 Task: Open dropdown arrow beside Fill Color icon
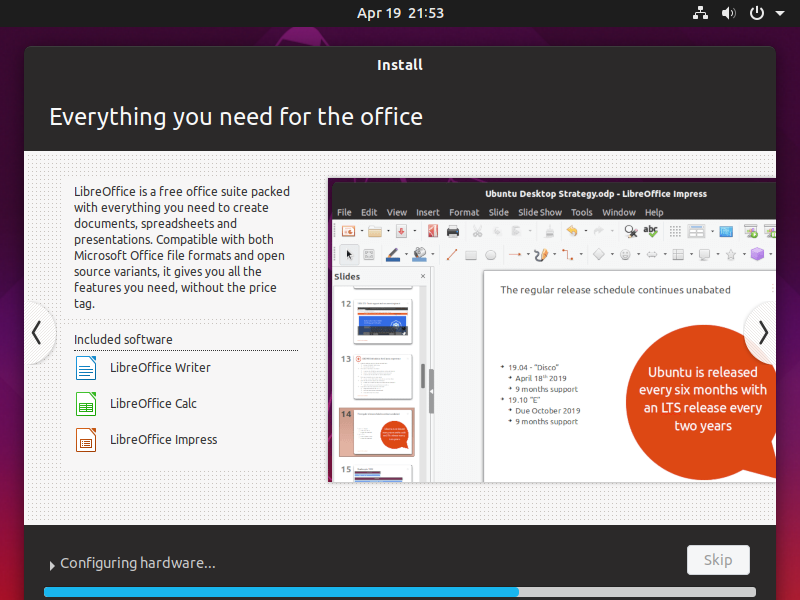(433, 254)
